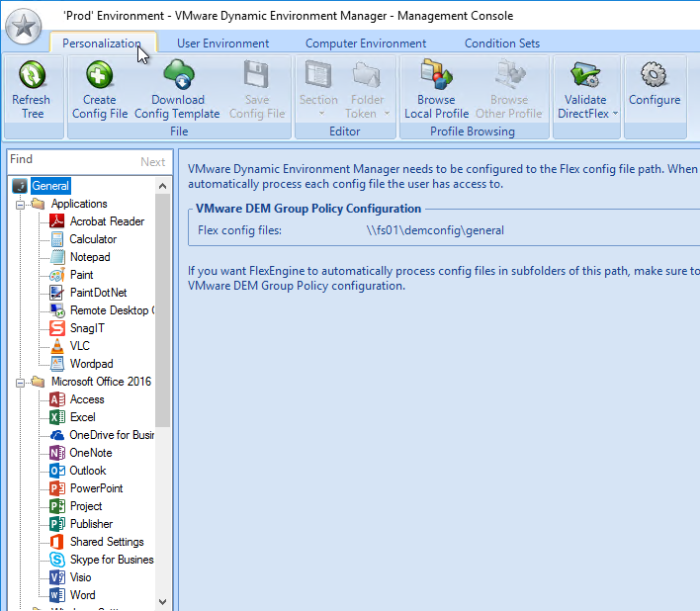This screenshot has width=700, height=611.
Task: Select the Calculator icon
Action: 57,239
